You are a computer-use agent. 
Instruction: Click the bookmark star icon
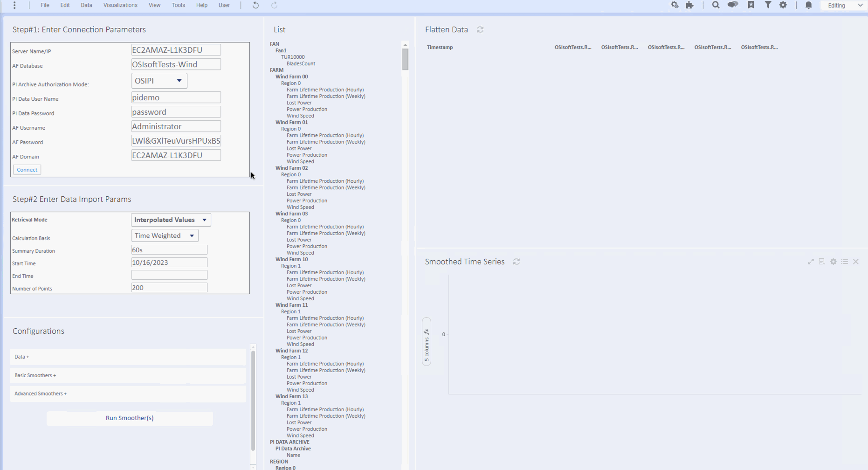(x=751, y=5)
